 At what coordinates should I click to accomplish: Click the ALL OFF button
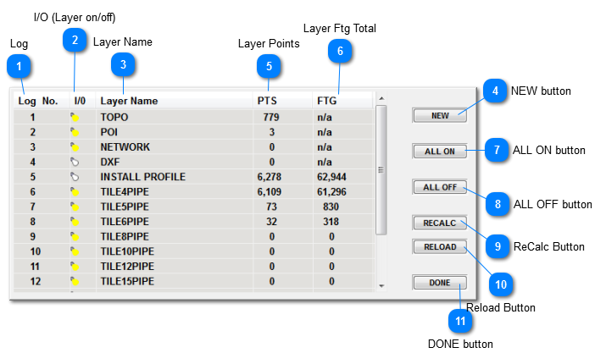440,187
